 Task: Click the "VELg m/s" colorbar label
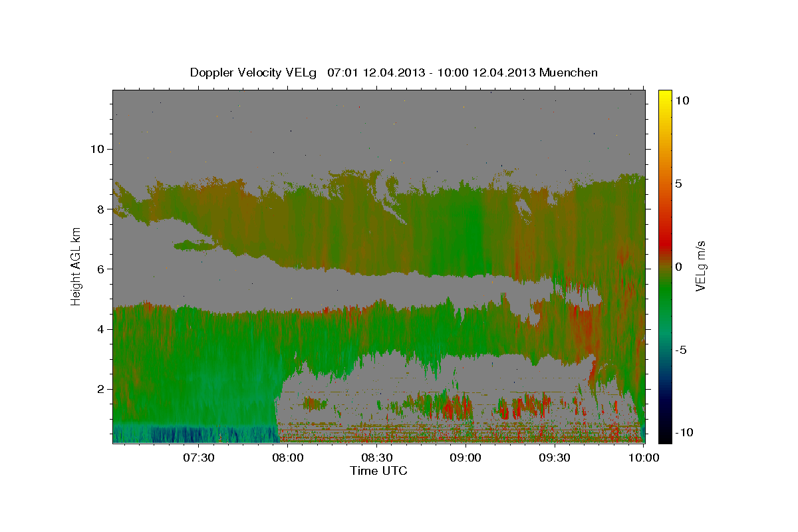(701, 267)
